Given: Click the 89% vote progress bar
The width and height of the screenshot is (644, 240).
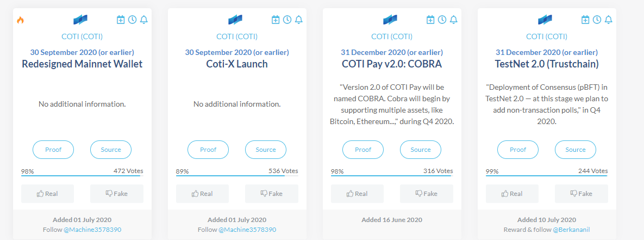Looking at the screenshot, I should coord(237,176).
